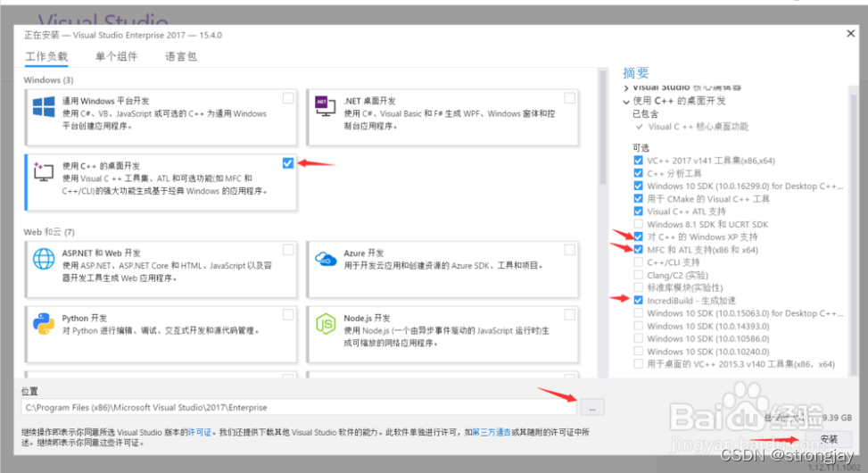Toggle IncrediBuild build acceleration checkbox
This screenshot has width=868, height=473.
(x=638, y=300)
